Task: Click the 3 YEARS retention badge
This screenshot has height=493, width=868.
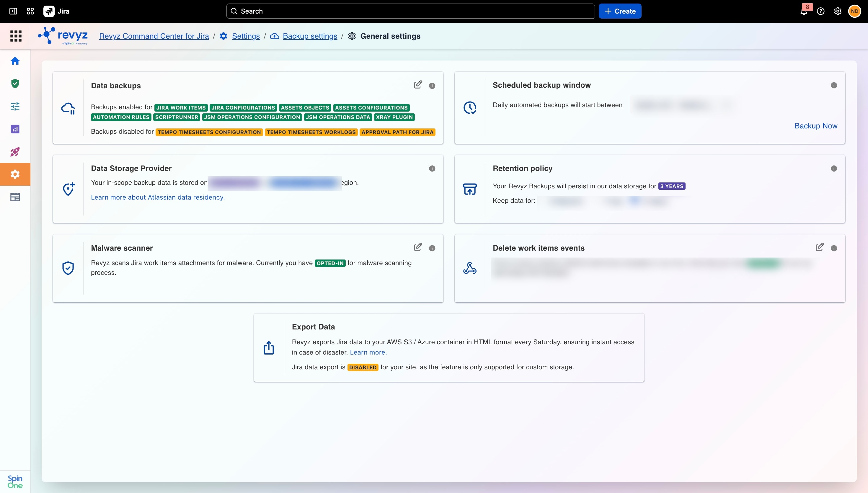Action: 672,186
